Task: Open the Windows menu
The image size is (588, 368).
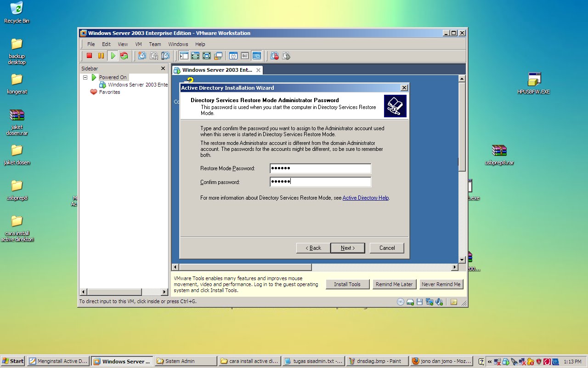Action: click(x=178, y=44)
